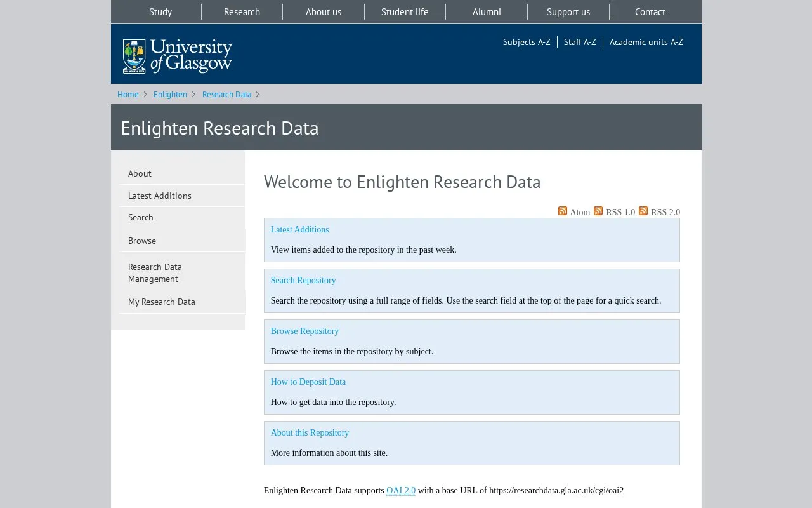Click text 'How to get data into the repository.'

(x=333, y=402)
